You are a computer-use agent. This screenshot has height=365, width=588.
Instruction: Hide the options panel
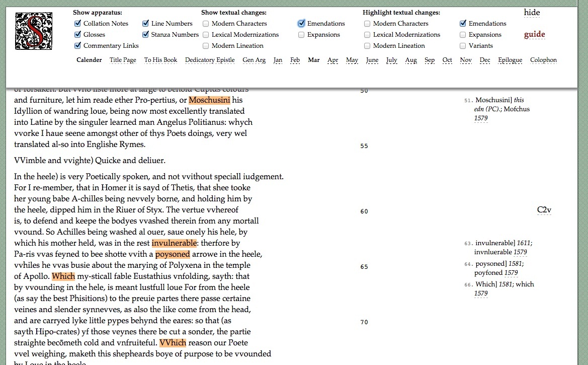(532, 13)
